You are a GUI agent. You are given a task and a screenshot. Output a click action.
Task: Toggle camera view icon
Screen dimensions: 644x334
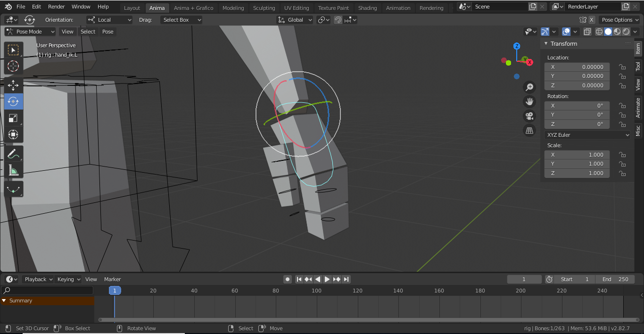point(529,116)
